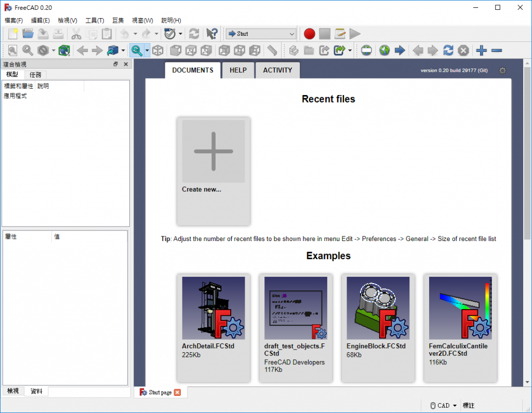Open website with the globe icon
The image size is (532, 413).
click(384, 50)
